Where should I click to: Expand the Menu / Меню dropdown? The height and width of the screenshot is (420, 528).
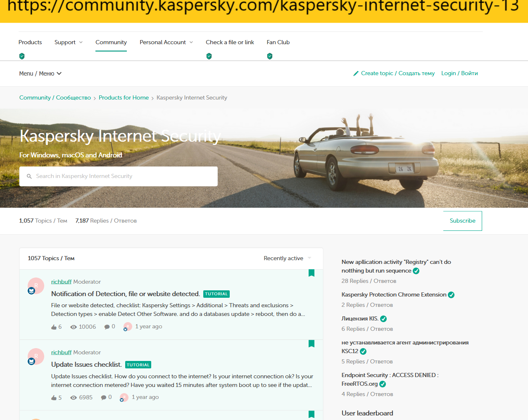40,74
